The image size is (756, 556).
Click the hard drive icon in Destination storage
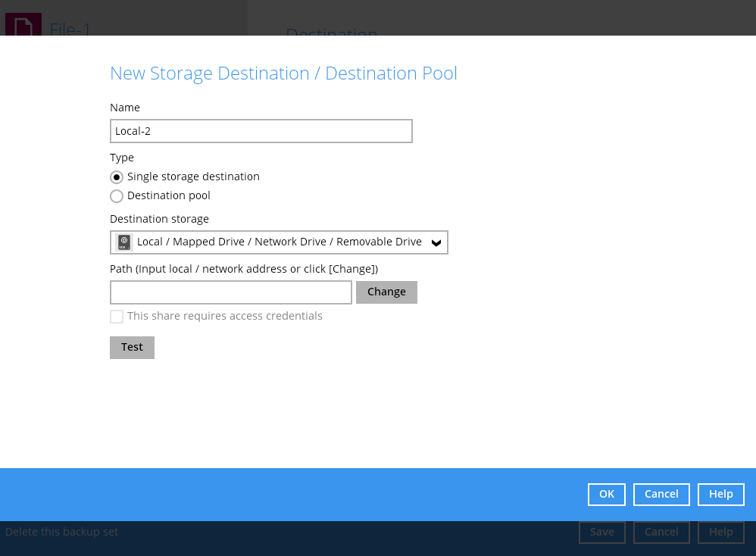tap(124, 242)
